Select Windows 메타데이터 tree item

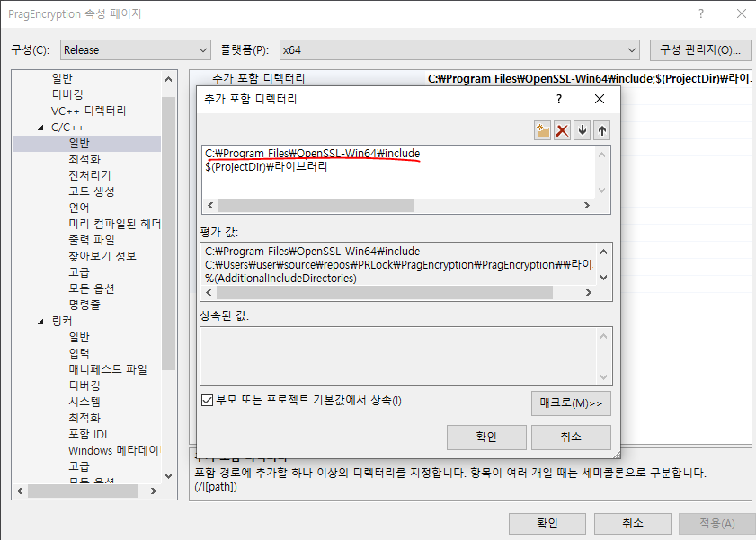pos(114,450)
